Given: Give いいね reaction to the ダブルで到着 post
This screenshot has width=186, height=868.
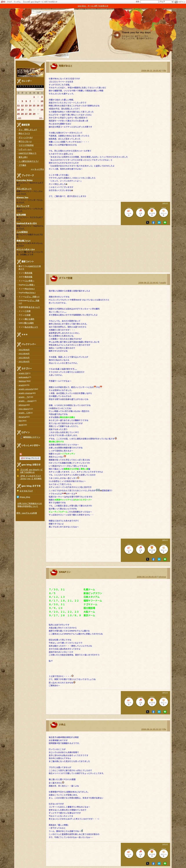Looking at the screenshot, I should click(129, 549).
